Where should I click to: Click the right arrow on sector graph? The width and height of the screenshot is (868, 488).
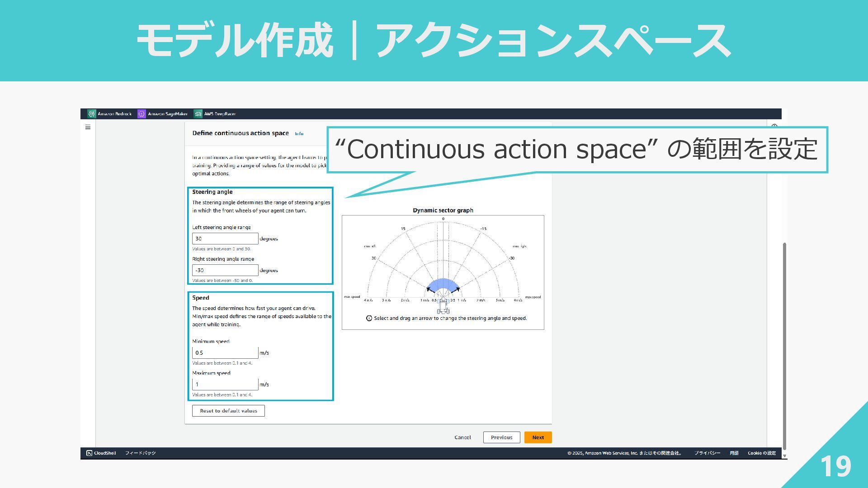pyautogui.click(x=457, y=289)
